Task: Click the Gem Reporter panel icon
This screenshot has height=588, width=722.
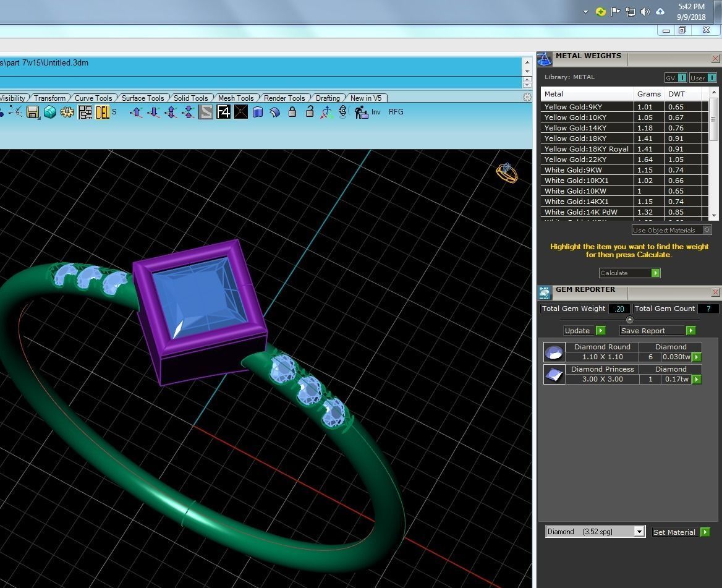Action: (x=545, y=292)
